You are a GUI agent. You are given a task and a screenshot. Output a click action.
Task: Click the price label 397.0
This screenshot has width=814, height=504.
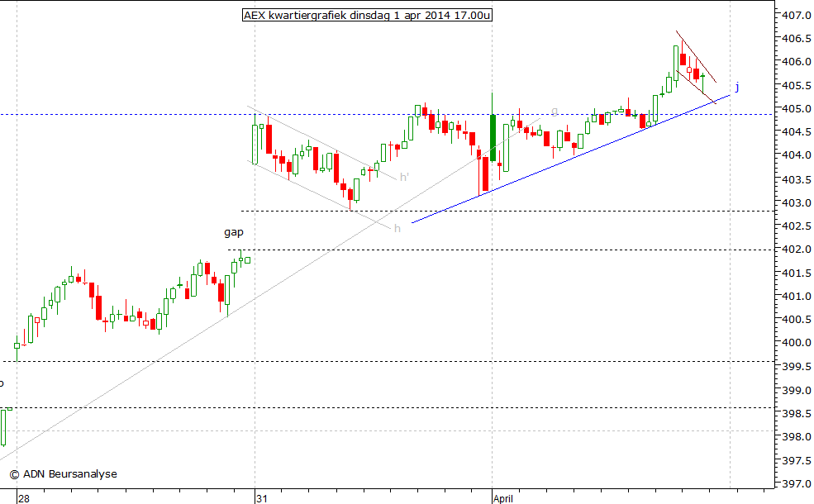coord(797,483)
